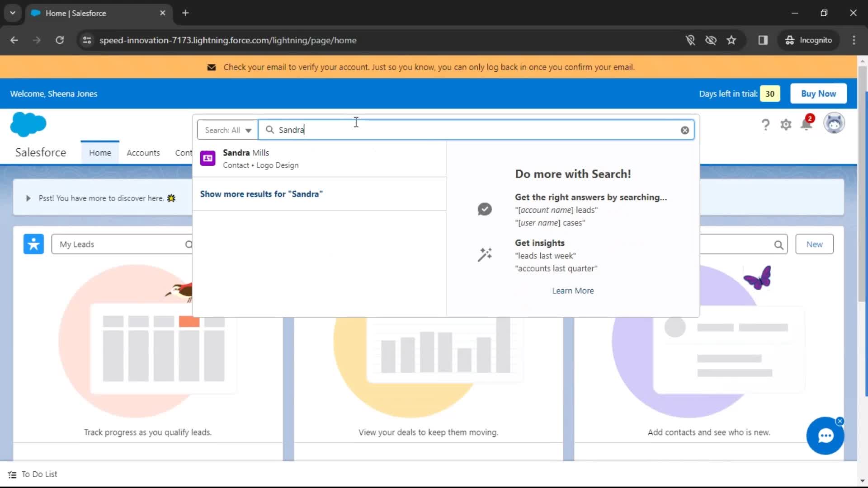Clear the search text with X icon
The height and width of the screenshot is (488, 868).
(685, 130)
